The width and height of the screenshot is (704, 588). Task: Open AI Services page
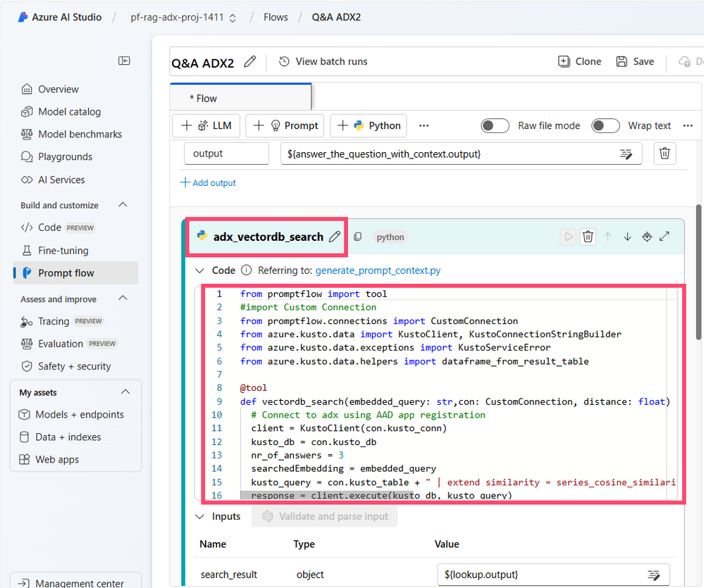click(53, 180)
